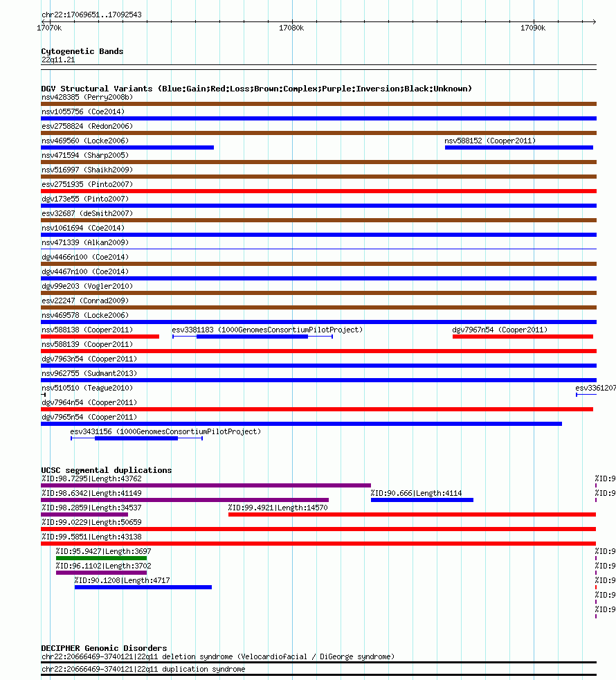Open the 22q11 duplication syndrome entry
This screenshot has width=616, height=680.
pos(143,669)
